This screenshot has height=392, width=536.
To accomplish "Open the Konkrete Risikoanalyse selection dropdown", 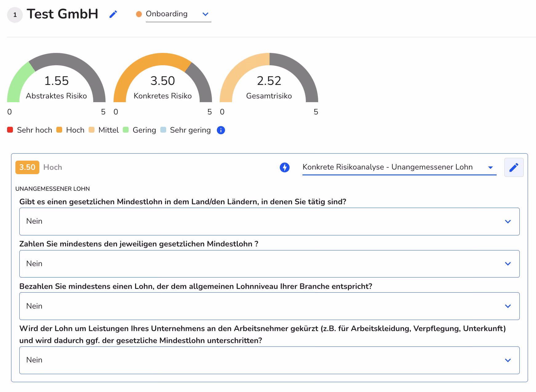I will pyautogui.click(x=399, y=167).
